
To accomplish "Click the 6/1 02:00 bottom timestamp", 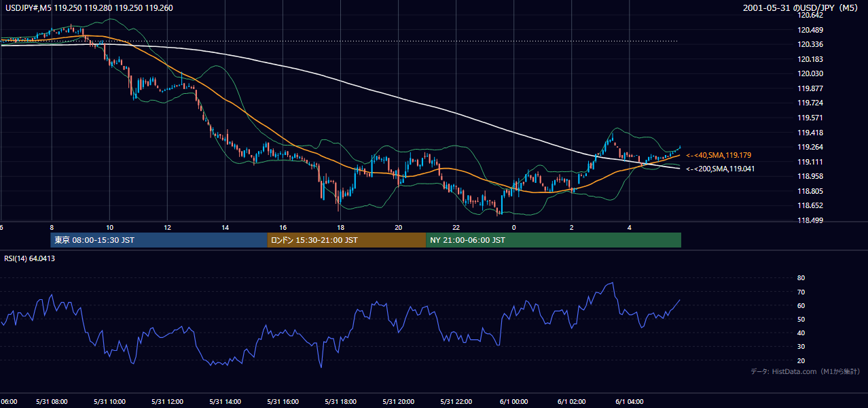I will click(x=571, y=402).
